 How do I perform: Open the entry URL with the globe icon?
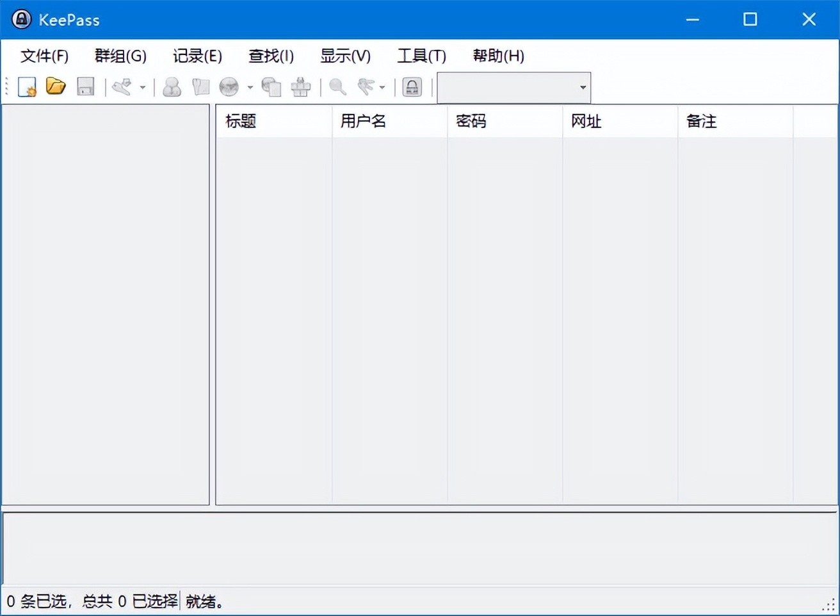229,86
